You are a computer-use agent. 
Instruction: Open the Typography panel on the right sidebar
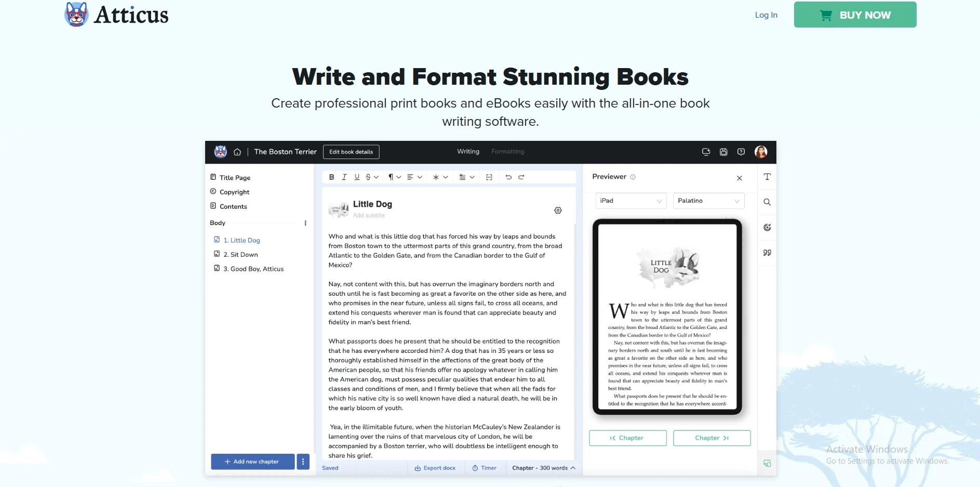tap(767, 177)
